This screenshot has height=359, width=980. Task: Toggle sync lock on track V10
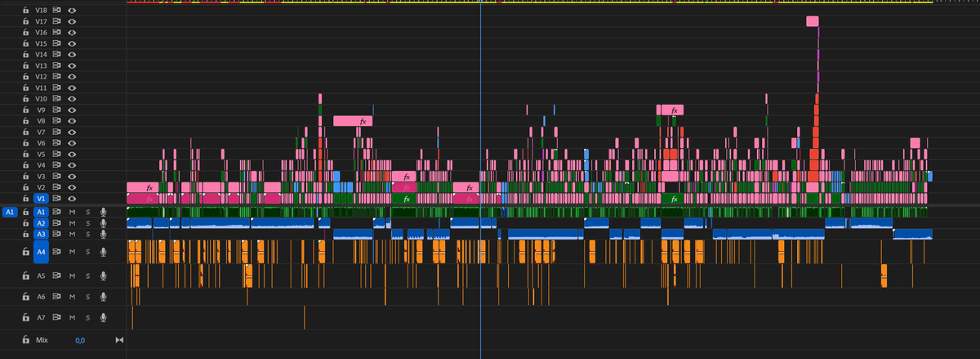pyautogui.click(x=57, y=98)
